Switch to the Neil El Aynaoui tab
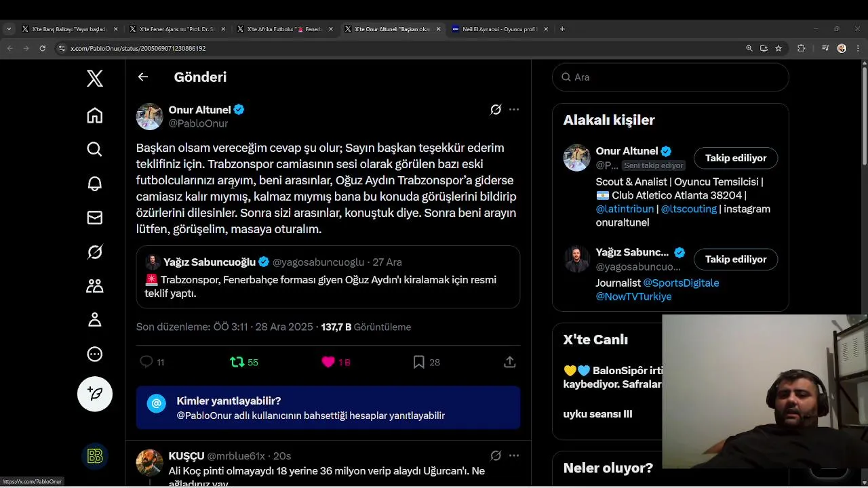868x488 pixels. (x=499, y=29)
